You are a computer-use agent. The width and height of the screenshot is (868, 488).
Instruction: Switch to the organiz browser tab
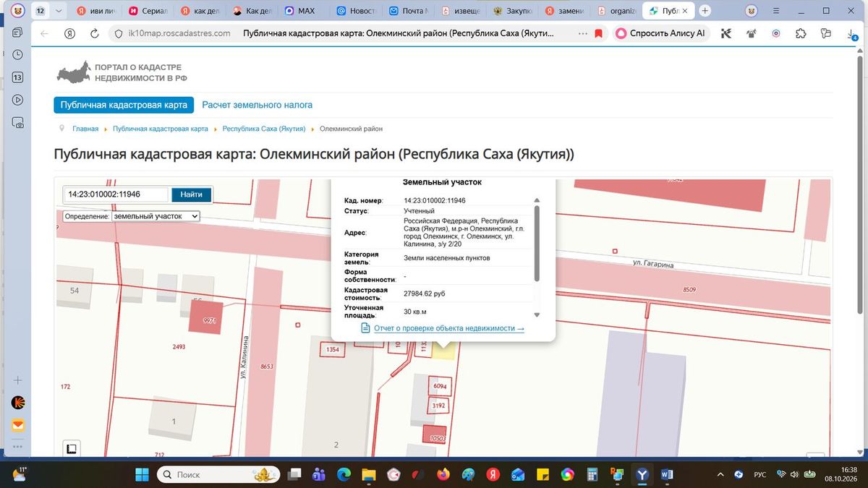(x=616, y=11)
